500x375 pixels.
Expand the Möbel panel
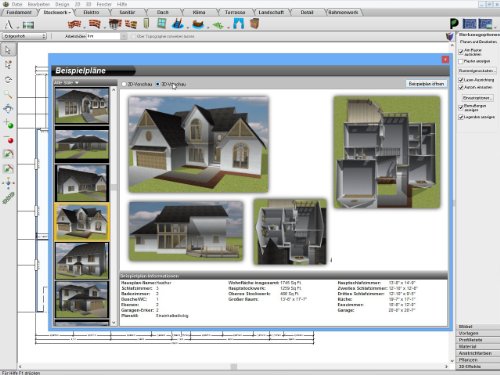tap(477, 327)
